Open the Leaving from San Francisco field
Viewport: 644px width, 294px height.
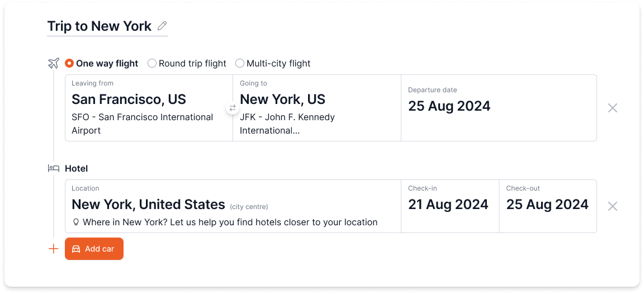coord(149,107)
